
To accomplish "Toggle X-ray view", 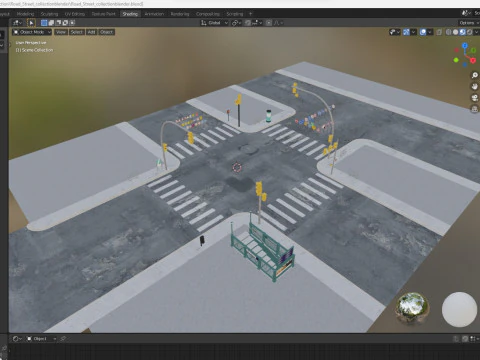I will tap(439, 32).
